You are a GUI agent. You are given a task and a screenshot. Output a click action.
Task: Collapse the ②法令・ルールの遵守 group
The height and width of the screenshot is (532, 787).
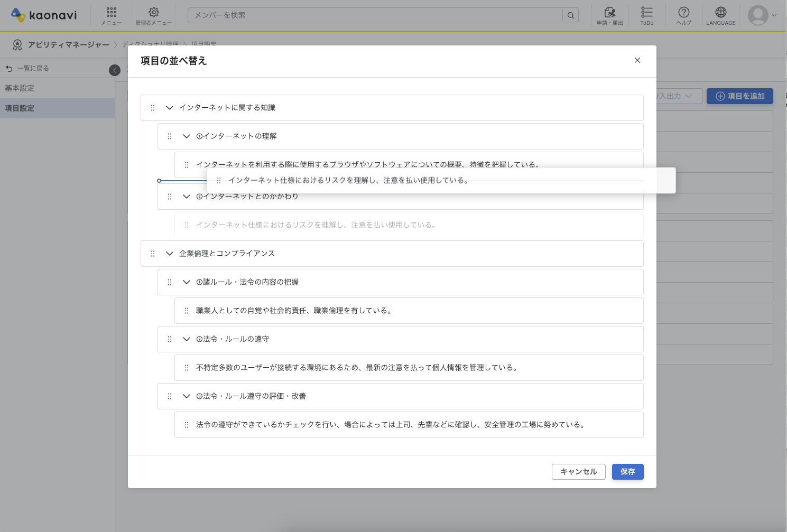click(x=187, y=339)
